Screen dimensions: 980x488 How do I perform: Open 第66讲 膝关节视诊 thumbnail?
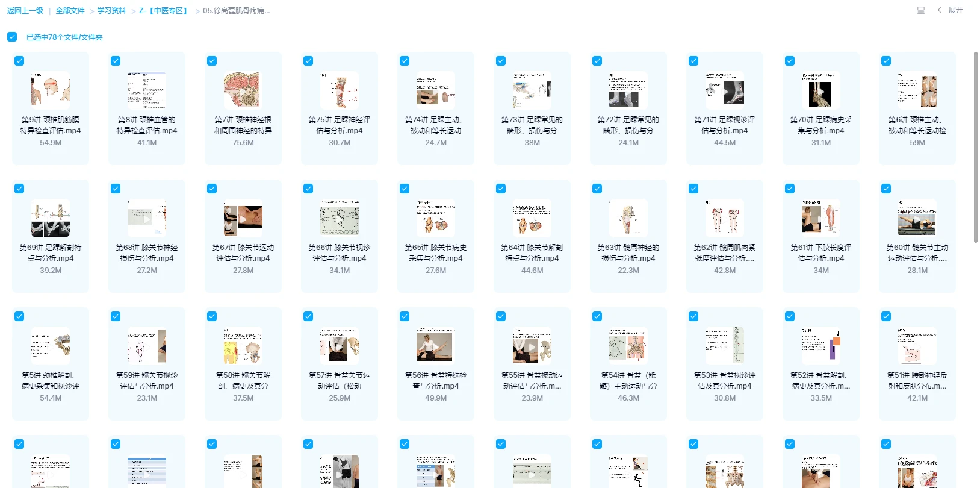pos(340,217)
